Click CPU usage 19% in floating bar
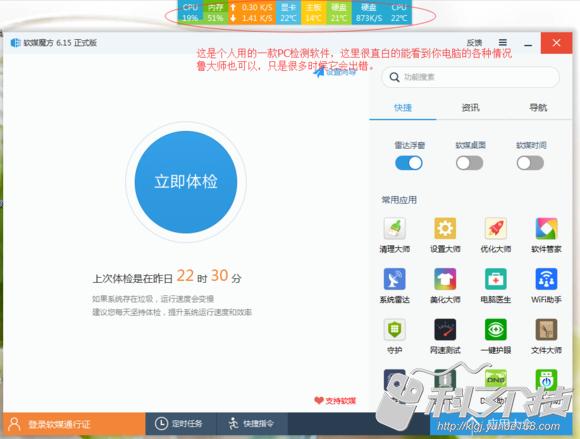Image resolution: width=580 pixels, height=439 pixels. coord(190,12)
